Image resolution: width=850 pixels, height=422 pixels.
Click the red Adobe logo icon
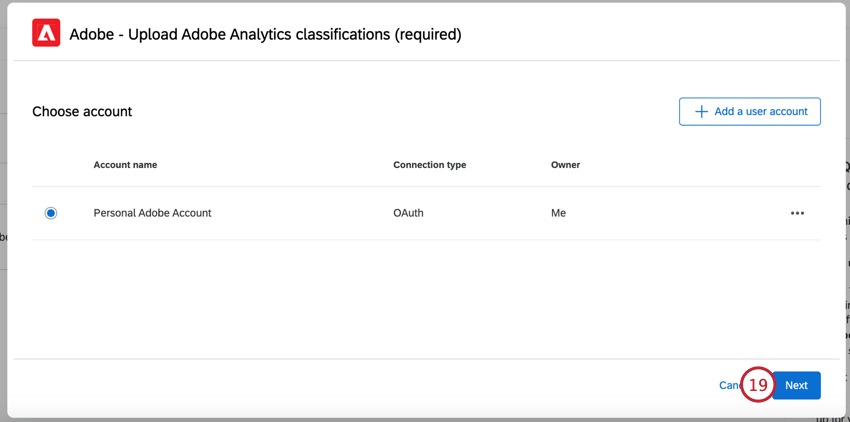46,33
